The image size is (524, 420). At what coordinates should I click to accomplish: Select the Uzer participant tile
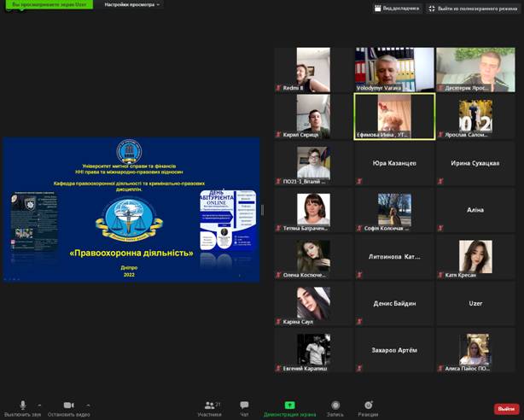(x=475, y=304)
